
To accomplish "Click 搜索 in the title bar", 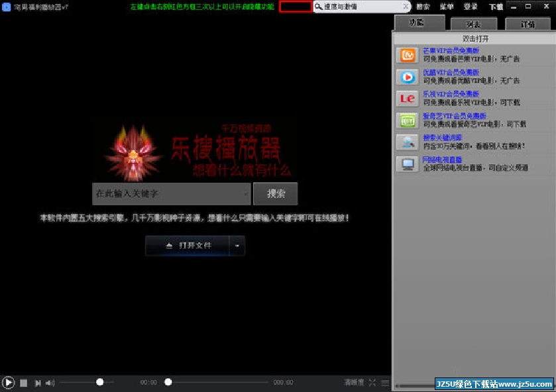I will [x=423, y=7].
